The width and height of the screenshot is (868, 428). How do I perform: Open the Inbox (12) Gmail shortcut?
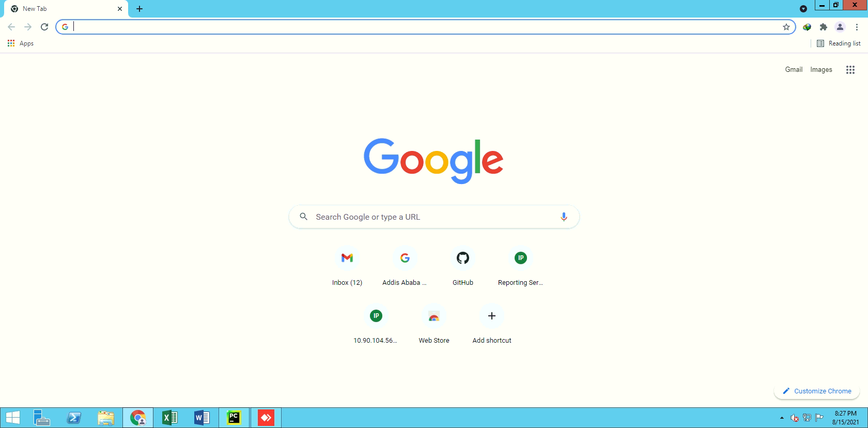(x=347, y=267)
